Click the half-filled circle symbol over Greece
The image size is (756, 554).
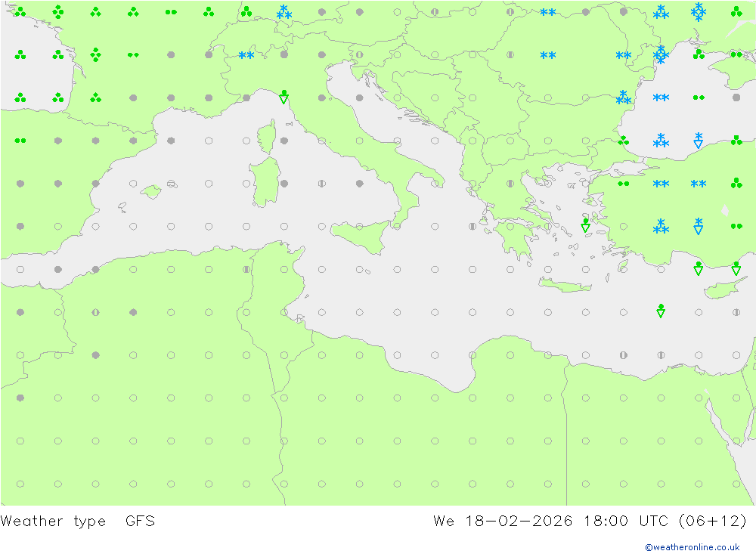click(510, 183)
